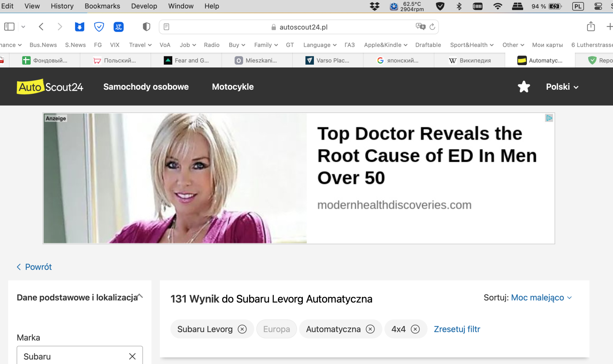Screen dimensions: 613x364
Task: Remove the Automatyczna filter chip
Action: pyautogui.click(x=370, y=329)
